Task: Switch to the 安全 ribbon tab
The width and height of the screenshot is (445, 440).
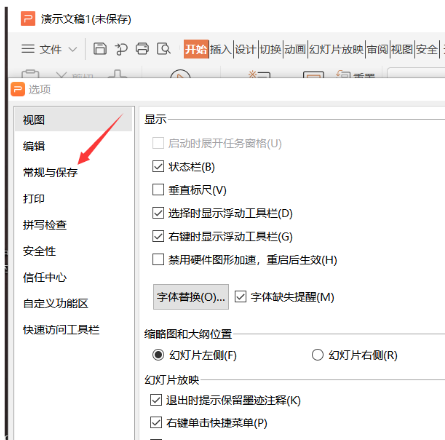Action: (x=427, y=49)
